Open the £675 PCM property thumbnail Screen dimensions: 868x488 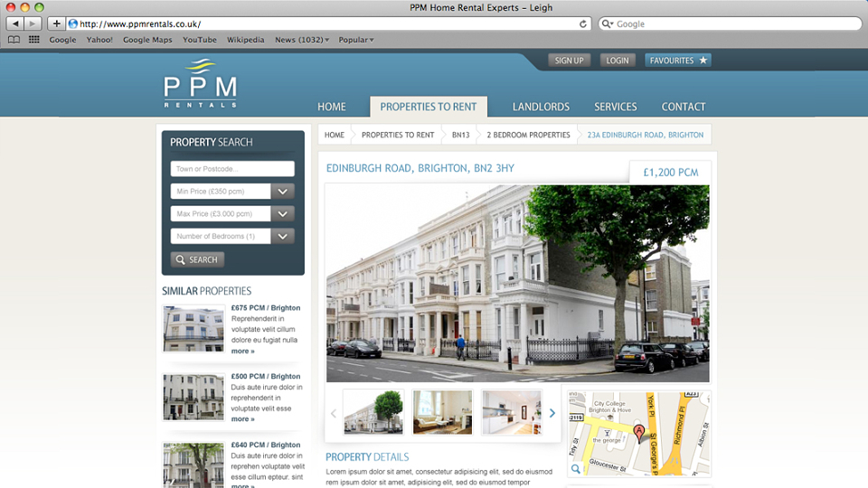(x=193, y=329)
